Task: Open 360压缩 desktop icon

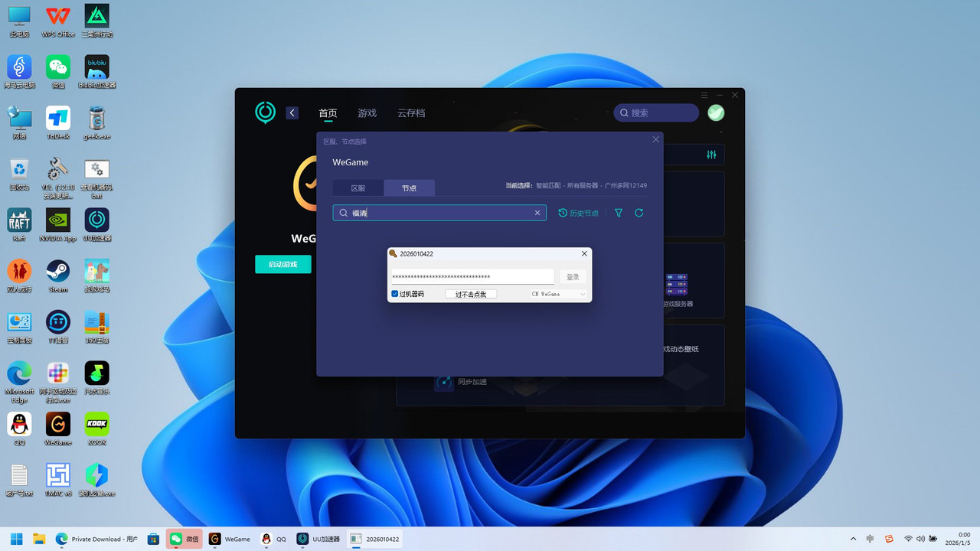Action: (x=96, y=327)
